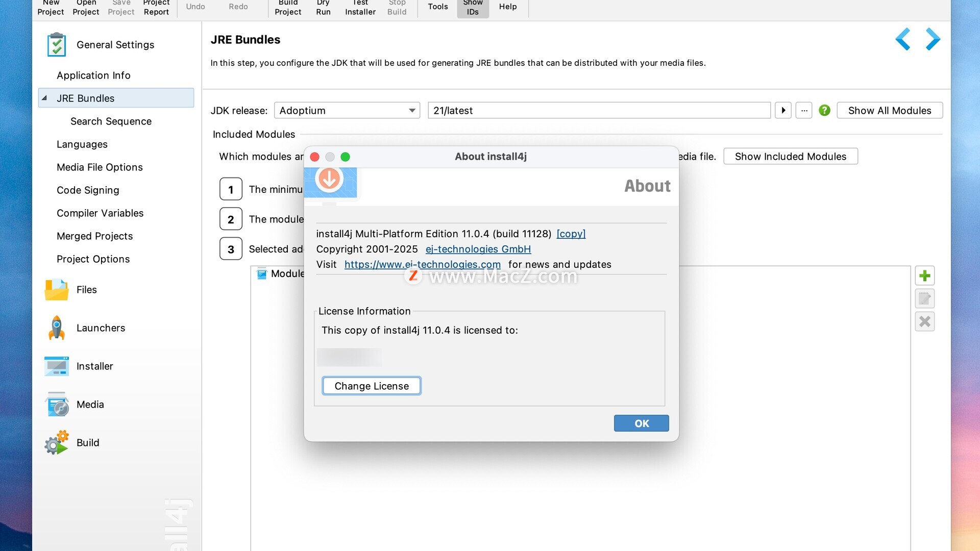
Task: Click Test Installer toolbar item
Action: point(360,7)
